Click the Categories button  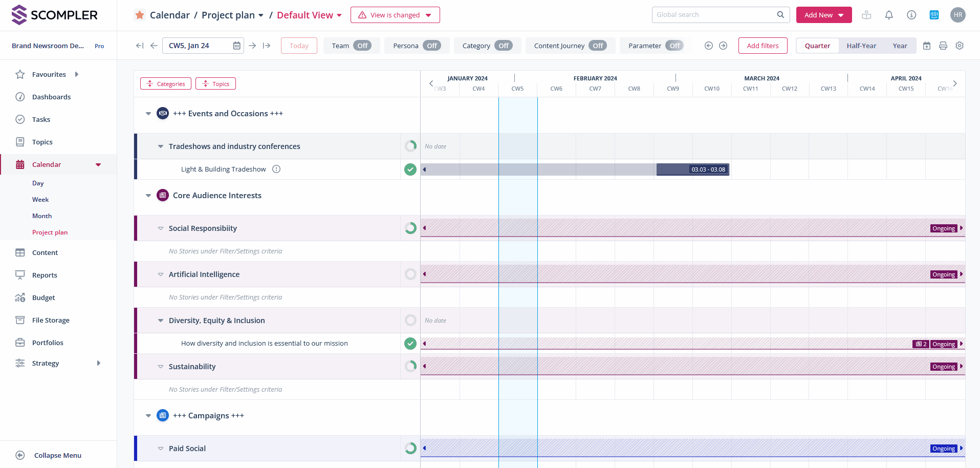coord(166,83)
